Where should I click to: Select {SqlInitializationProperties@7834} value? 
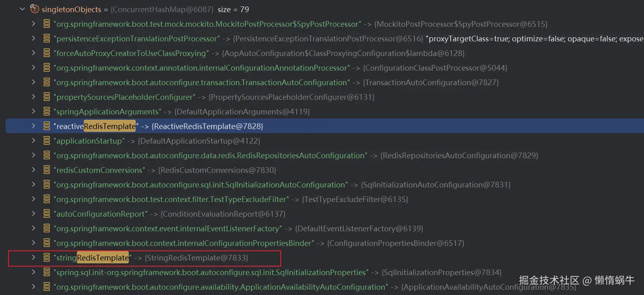coord(442,272)
